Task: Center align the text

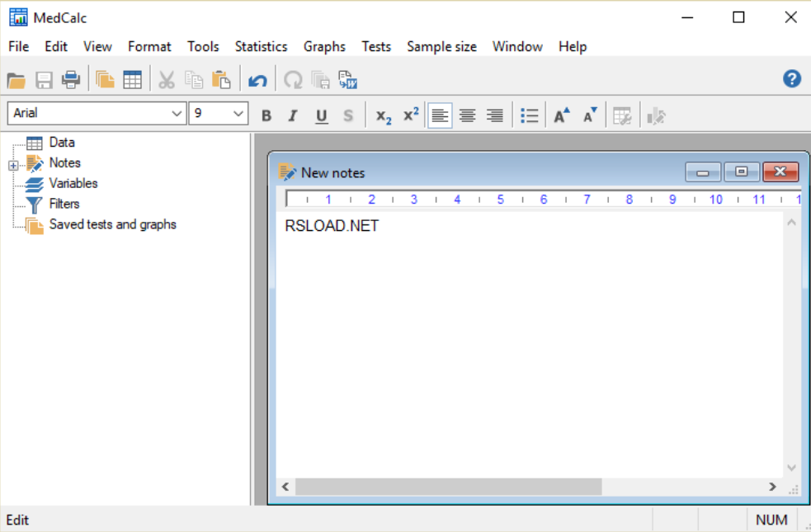Action: point(468,115)
